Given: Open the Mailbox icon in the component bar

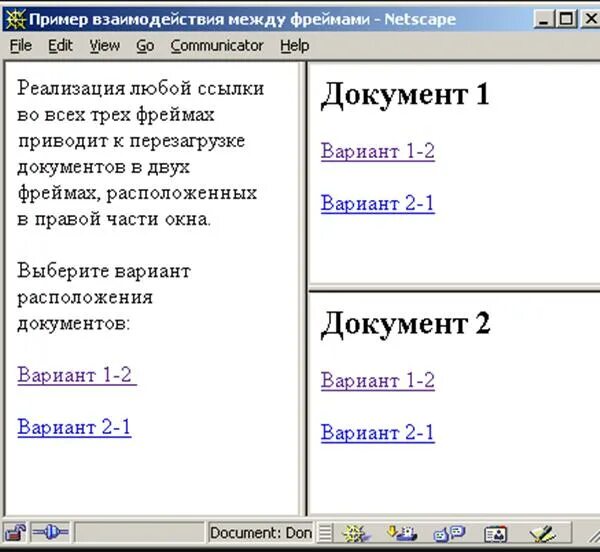Looking at the screenshot, I should [401, 533].
